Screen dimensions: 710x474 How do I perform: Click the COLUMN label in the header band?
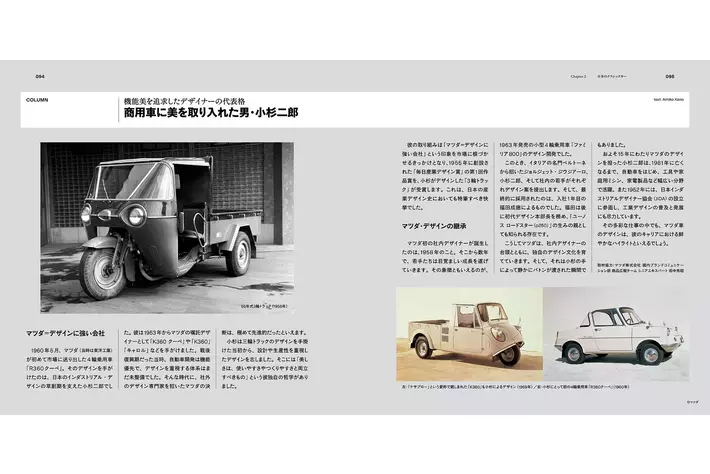coord(37,100)
